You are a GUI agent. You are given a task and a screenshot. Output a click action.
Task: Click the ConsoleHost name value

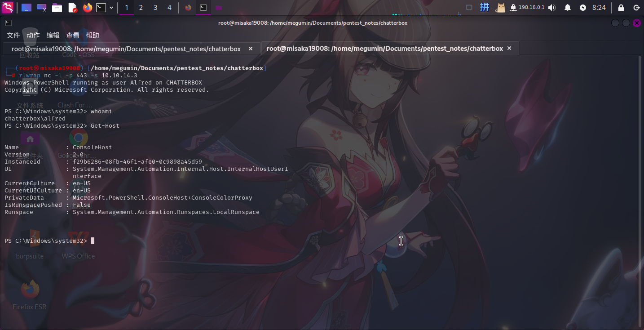coord(93,147)
